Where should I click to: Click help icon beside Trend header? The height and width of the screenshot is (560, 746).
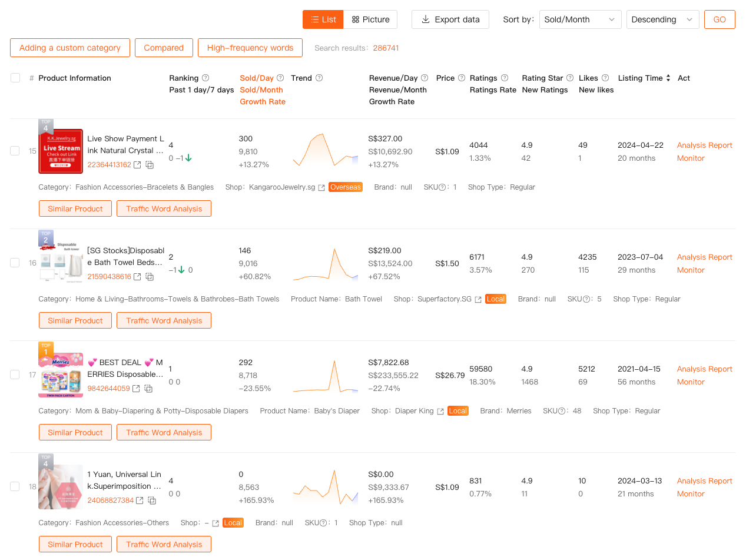pos(319,78)
